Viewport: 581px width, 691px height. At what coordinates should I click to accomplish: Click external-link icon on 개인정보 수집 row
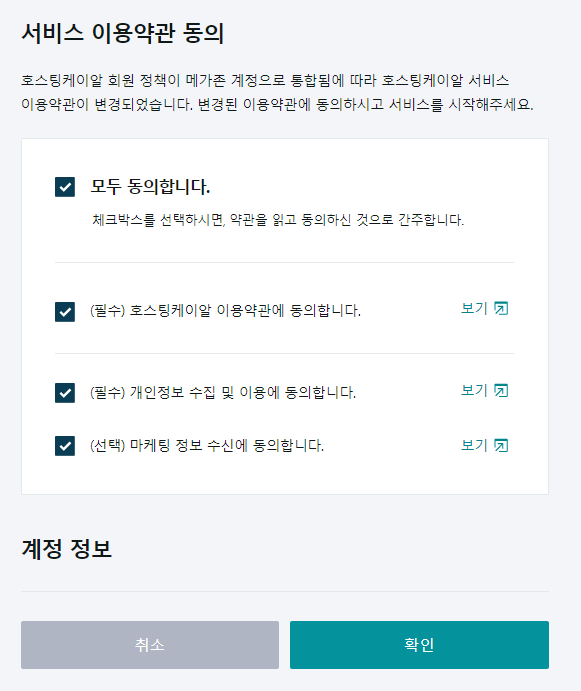click(501, 390)
